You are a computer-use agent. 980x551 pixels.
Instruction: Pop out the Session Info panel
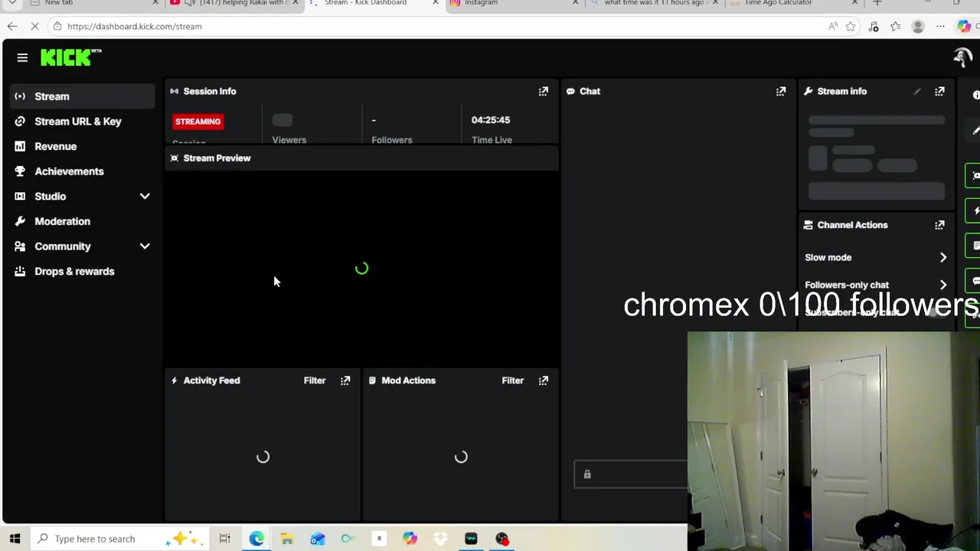pyautogui.click(x=544, y=91)
